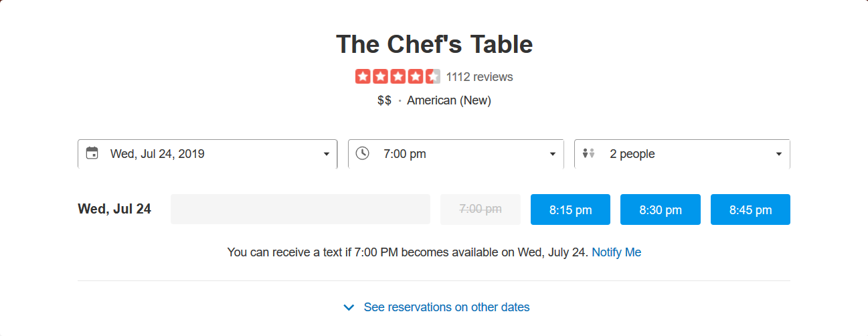
Task: Click The Chef's Table restaurant title
Action: tap(434, 44)
